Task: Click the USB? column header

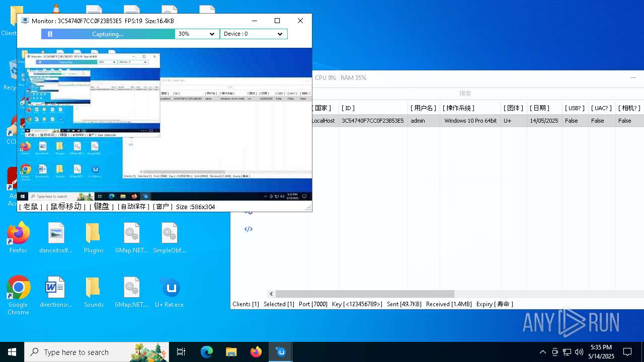Action: [575, 108]
